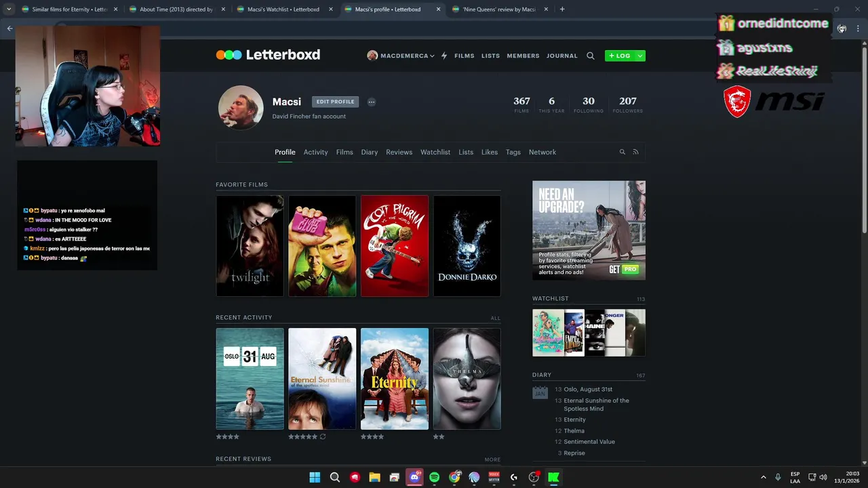The height and width of the screenshot is (488, 868).
Task: Click the rewatch icon under Eternal Sunshine
Action: coord(323,437)
